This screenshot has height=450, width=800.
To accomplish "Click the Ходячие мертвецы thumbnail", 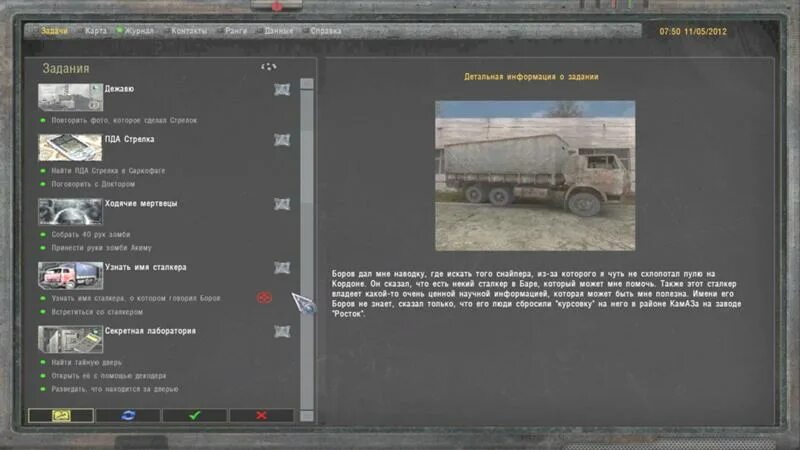I will click(x=70, y=211).
